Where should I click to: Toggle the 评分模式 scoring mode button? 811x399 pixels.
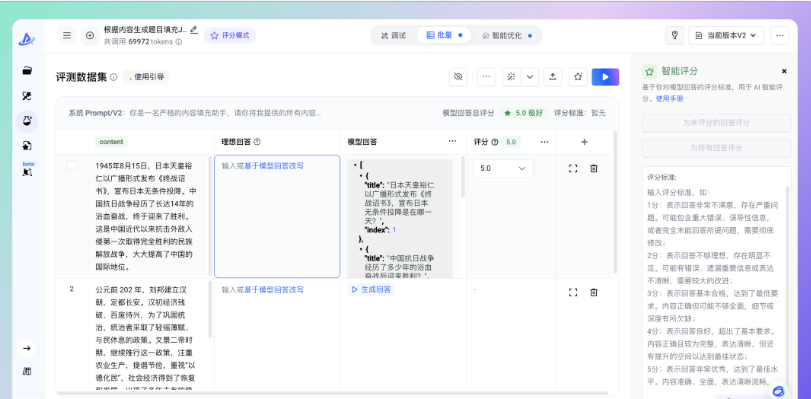pos(230,35)
